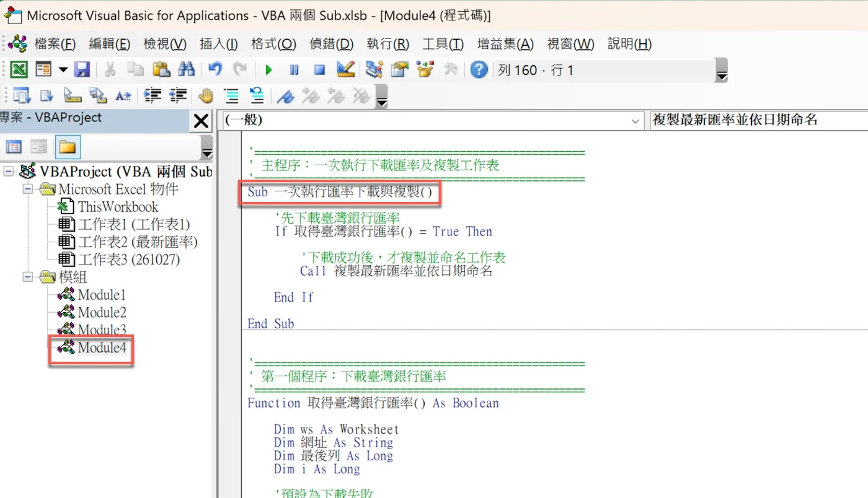Open the Properties Window icon
The image size is (868, 498).
(x=400, y=69)
